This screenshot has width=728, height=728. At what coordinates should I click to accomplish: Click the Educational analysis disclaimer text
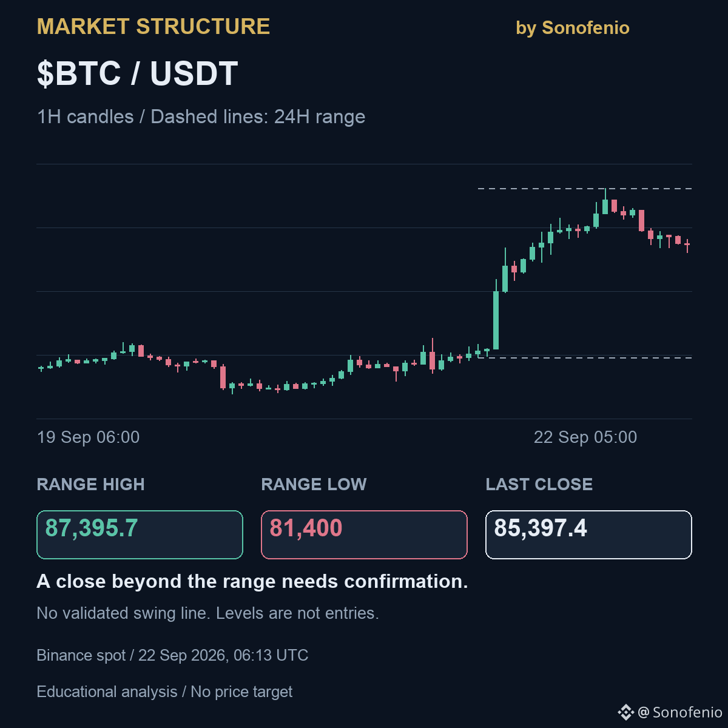click(164, 692)
